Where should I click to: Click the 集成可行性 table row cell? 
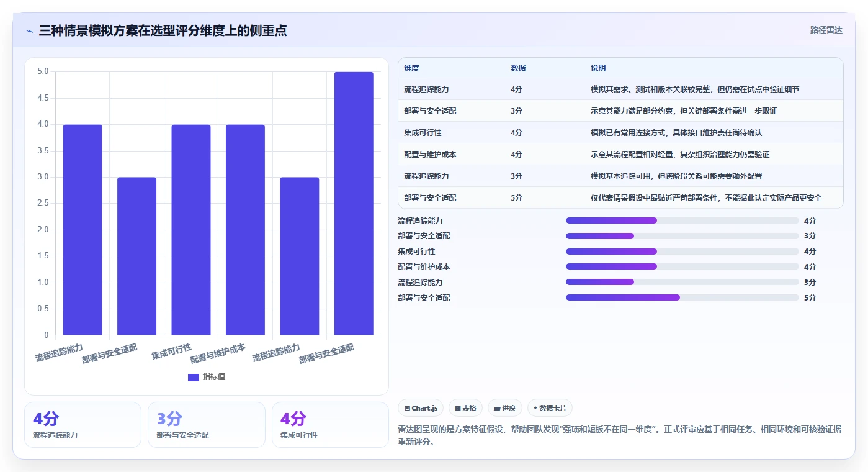point(423,133)
